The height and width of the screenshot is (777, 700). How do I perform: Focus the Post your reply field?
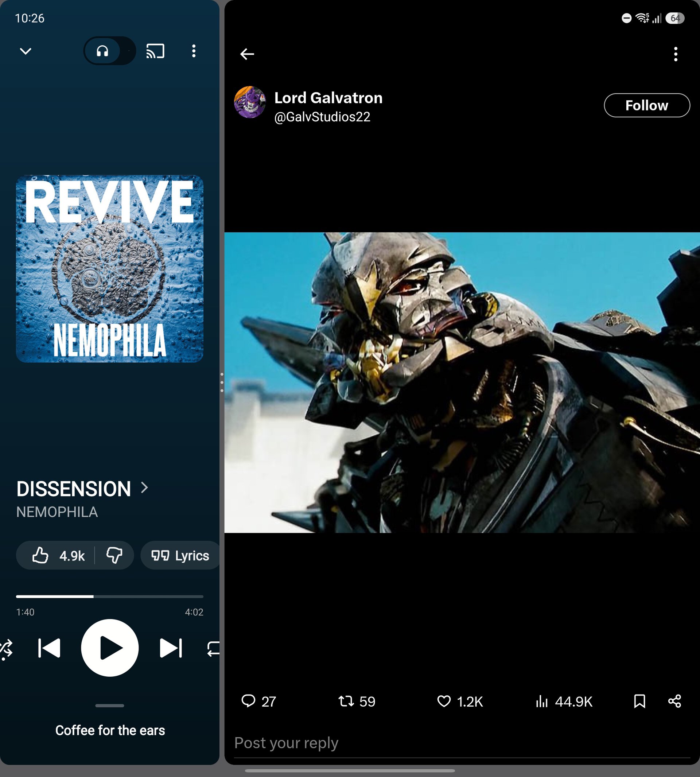(x=462, y=743)
